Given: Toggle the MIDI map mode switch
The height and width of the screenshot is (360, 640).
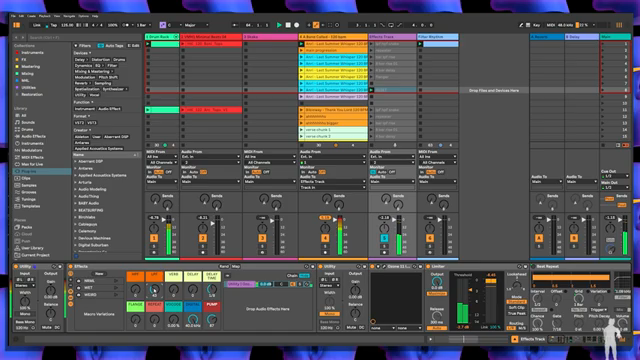Looking at the screenshot, I should 550,25.
